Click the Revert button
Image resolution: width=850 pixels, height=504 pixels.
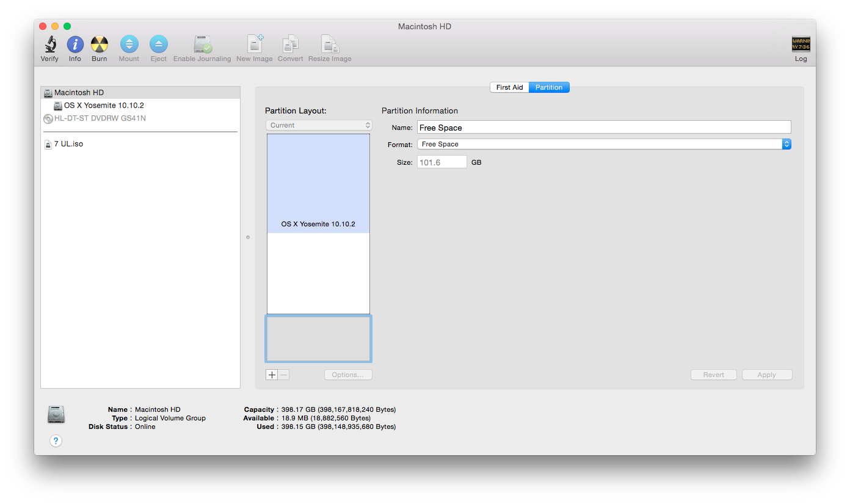(x=714, y=375)
